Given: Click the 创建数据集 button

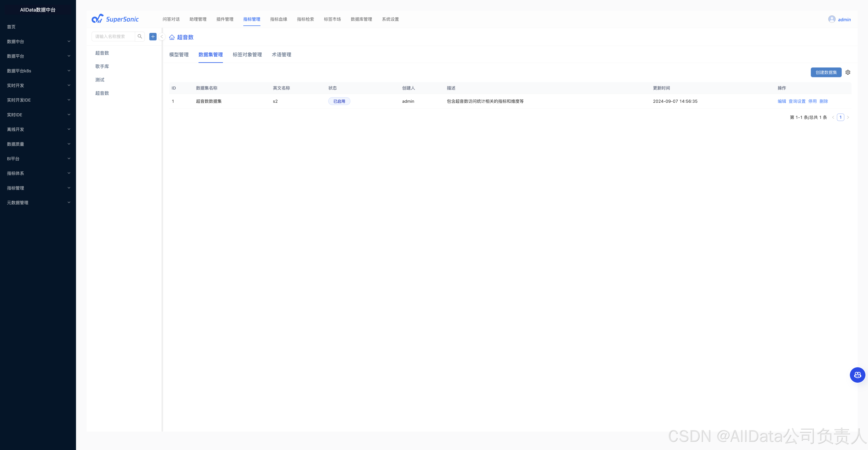Looking at the screenshot, I should coord(826,72).
